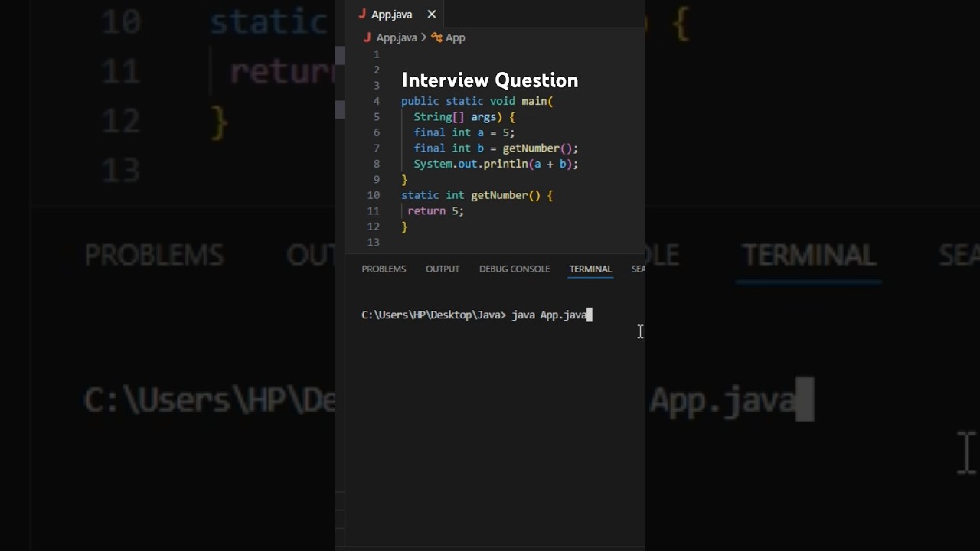Click the App class breadcrumb

pyautogui.click(x=456, y=37)
